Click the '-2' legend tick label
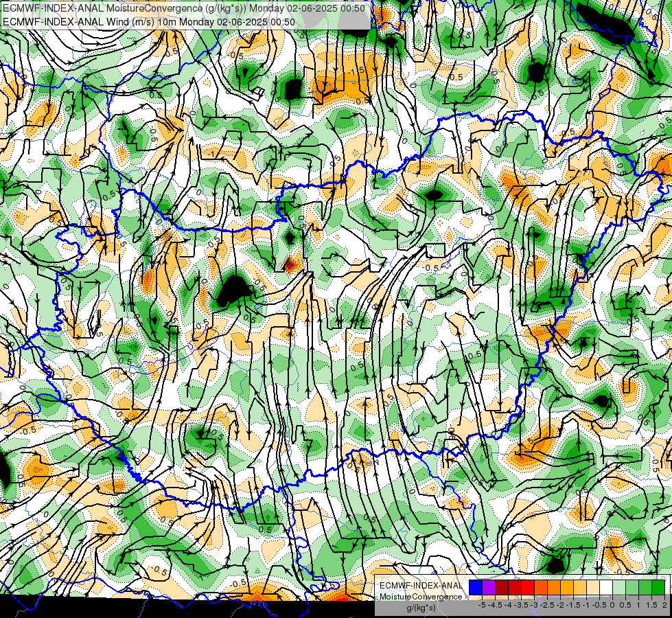 coord(561,605)
